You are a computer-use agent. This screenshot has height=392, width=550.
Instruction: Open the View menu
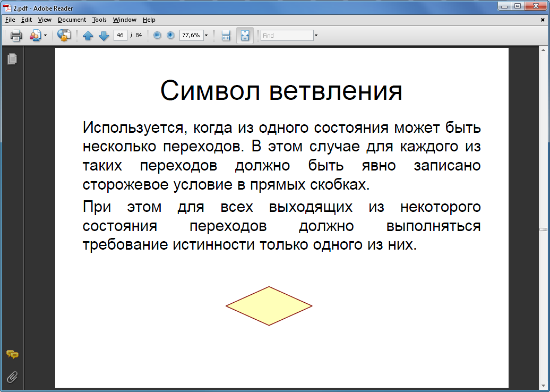click(45, 20)
